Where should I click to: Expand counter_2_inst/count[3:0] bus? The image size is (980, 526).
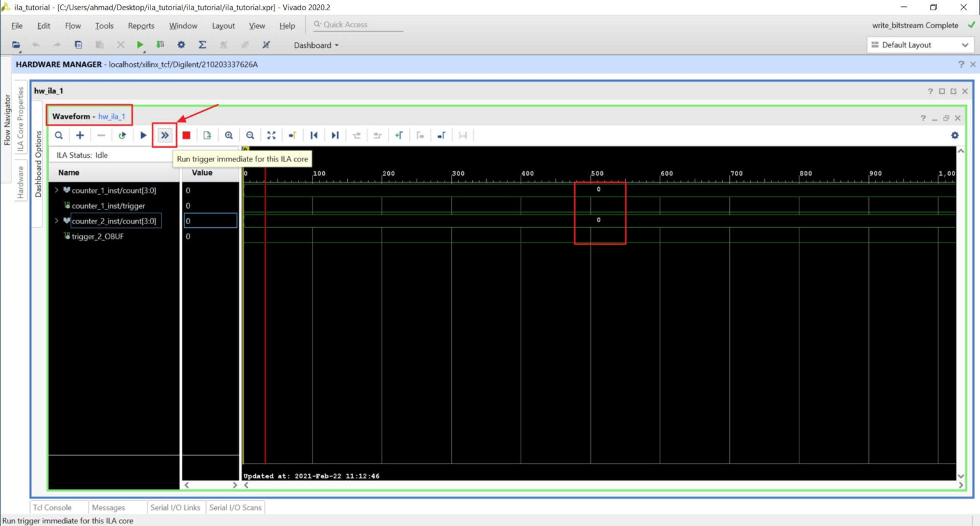[x=57, y=221]
